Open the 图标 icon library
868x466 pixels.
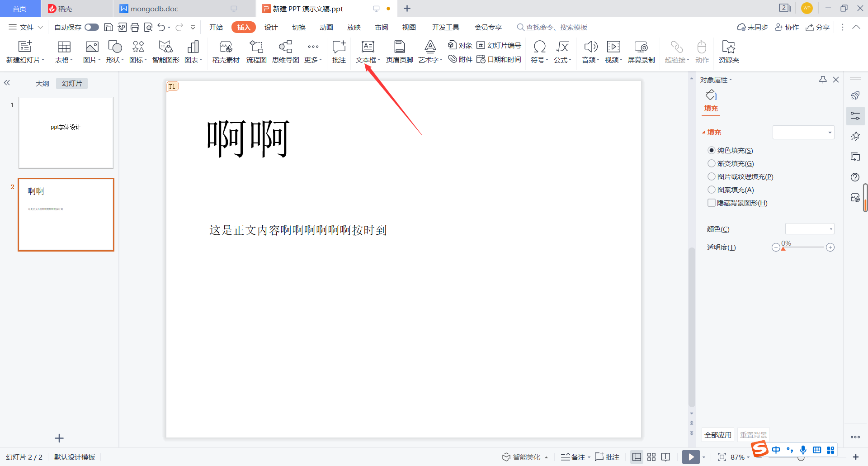pos(138,52)
